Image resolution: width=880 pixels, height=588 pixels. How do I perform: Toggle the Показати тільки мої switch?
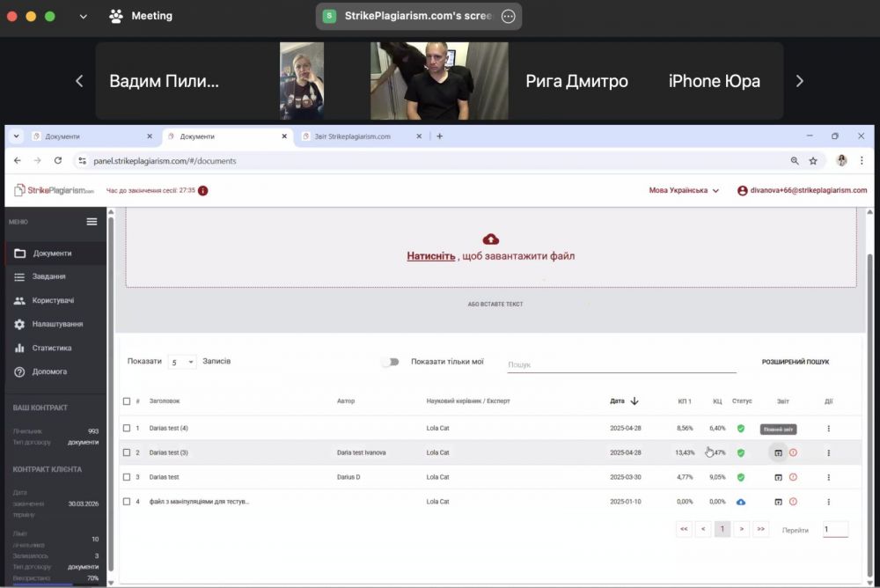pyautogui.click(x=391, y=362)
